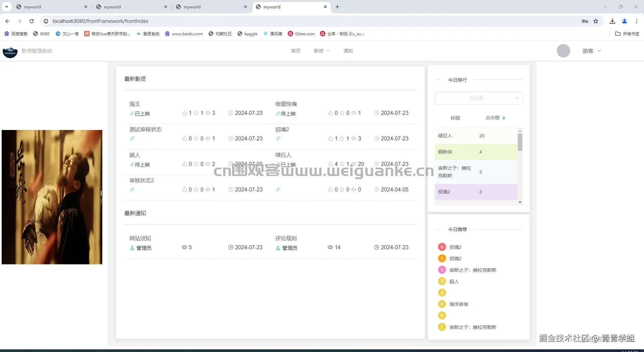Viewport: 644px width, 352px height.
Task: Click the thumbs-up icon for 海王
Action: [185, 113]
